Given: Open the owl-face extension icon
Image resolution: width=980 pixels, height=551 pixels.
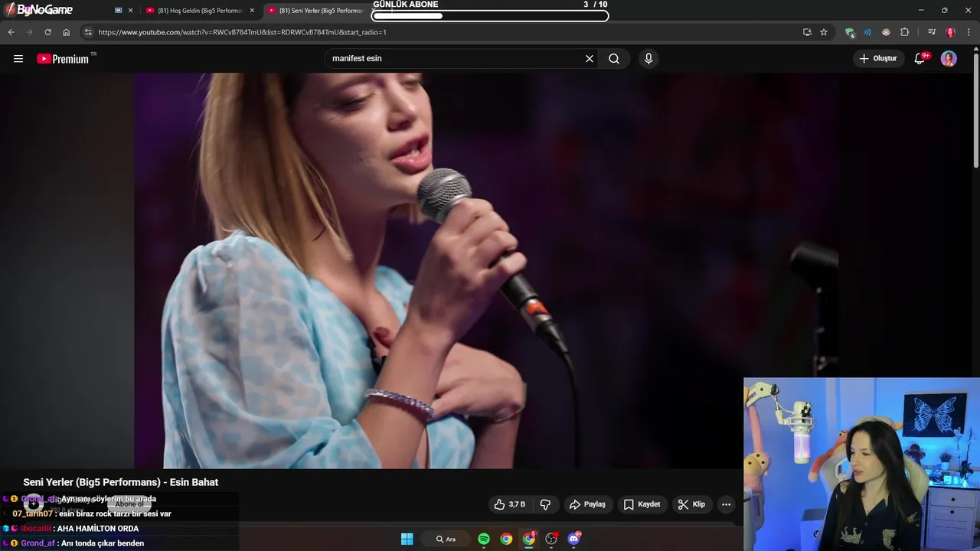Looking at the screenshot, I should pyautogui.click(x=886, y=32).
